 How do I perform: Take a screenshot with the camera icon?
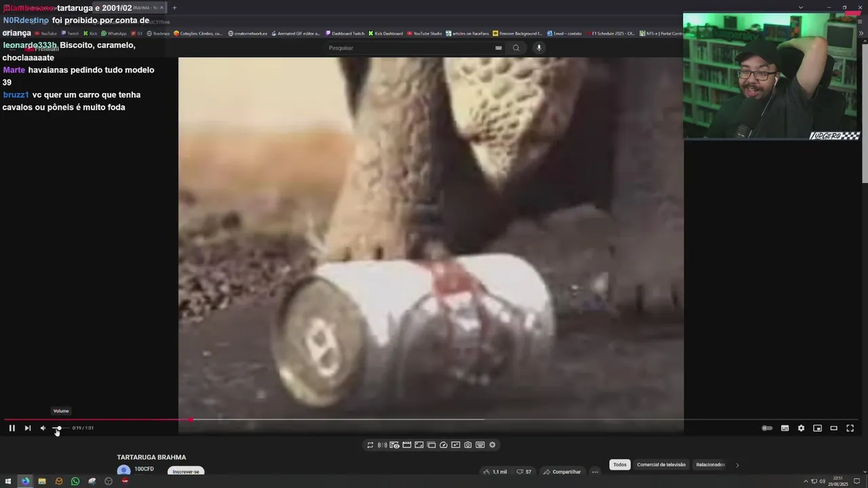tap(468, 445)
